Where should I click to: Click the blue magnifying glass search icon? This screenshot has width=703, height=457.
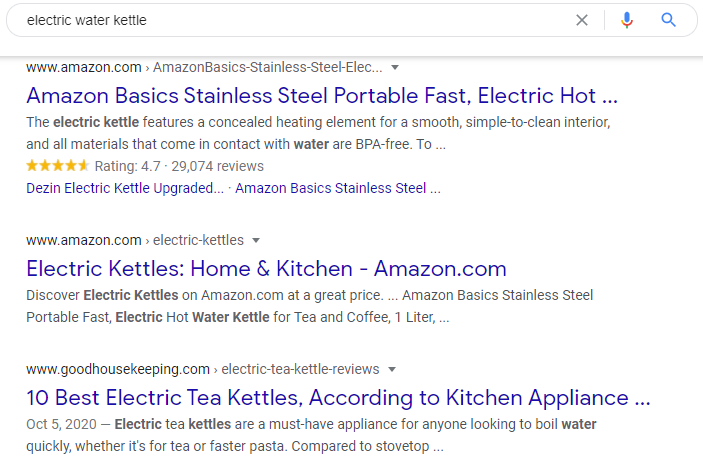668,20
